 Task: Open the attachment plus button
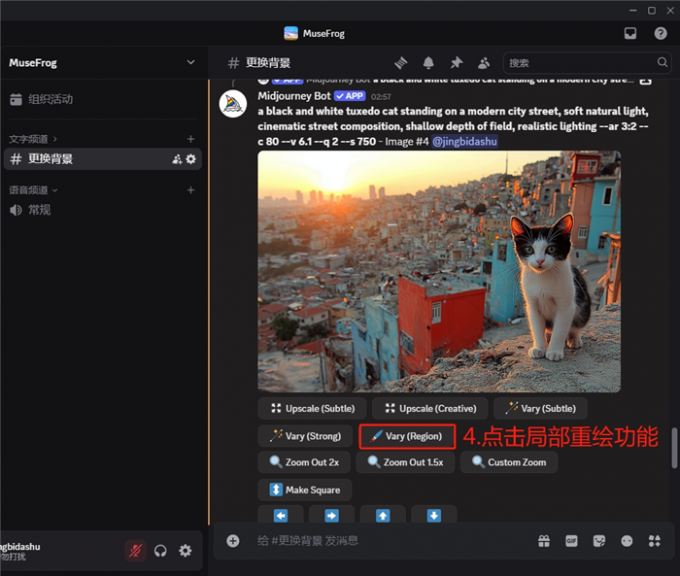233,541
